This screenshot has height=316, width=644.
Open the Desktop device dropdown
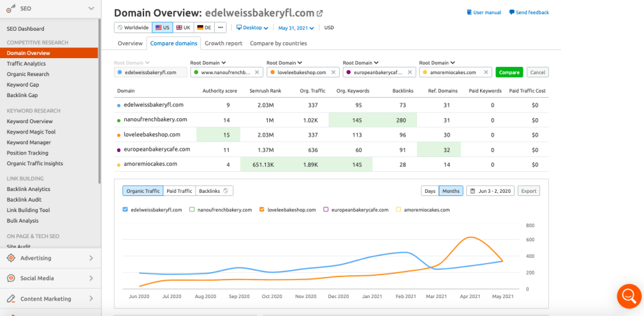[x=252, y=28]
